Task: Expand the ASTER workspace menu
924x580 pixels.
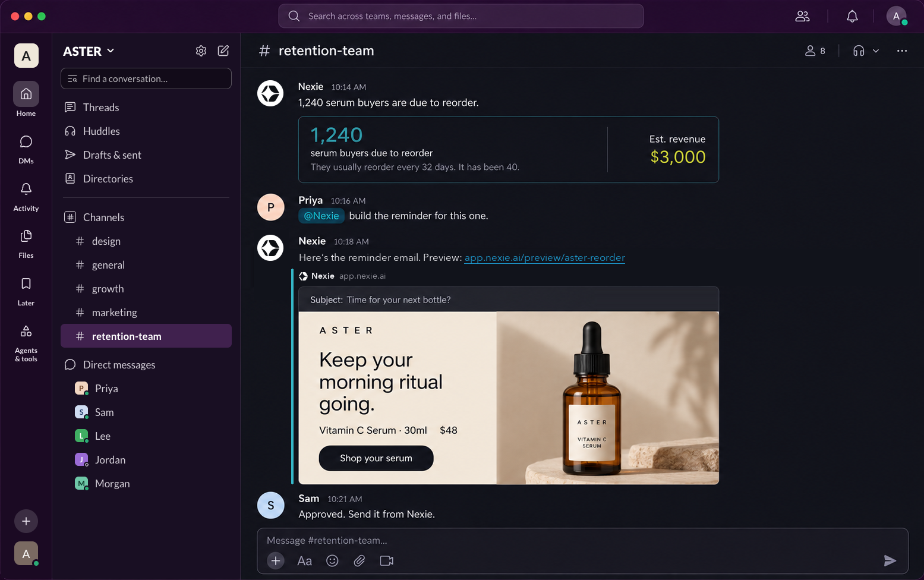Action: (x=89, y=51)
